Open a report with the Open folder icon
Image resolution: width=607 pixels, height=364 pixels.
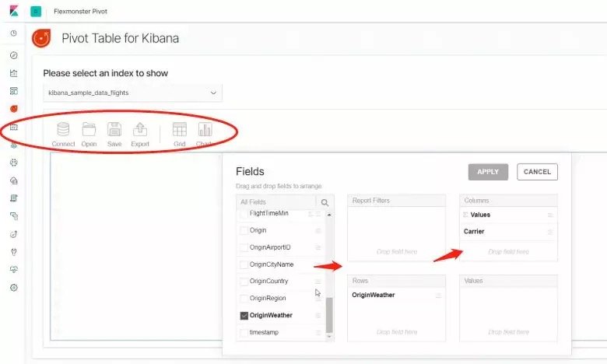pyautogui.click(x=89, y=131)
